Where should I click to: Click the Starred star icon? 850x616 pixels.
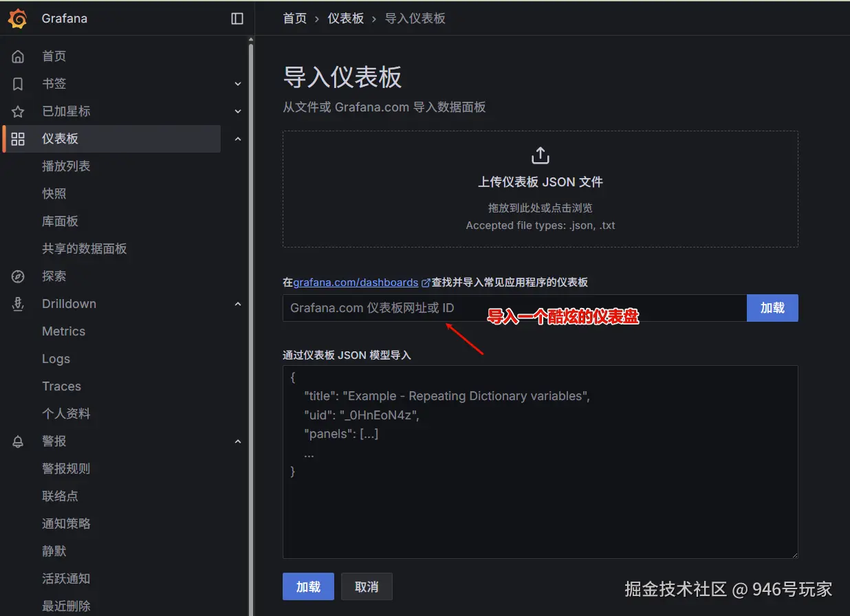[x=18, y=111]
